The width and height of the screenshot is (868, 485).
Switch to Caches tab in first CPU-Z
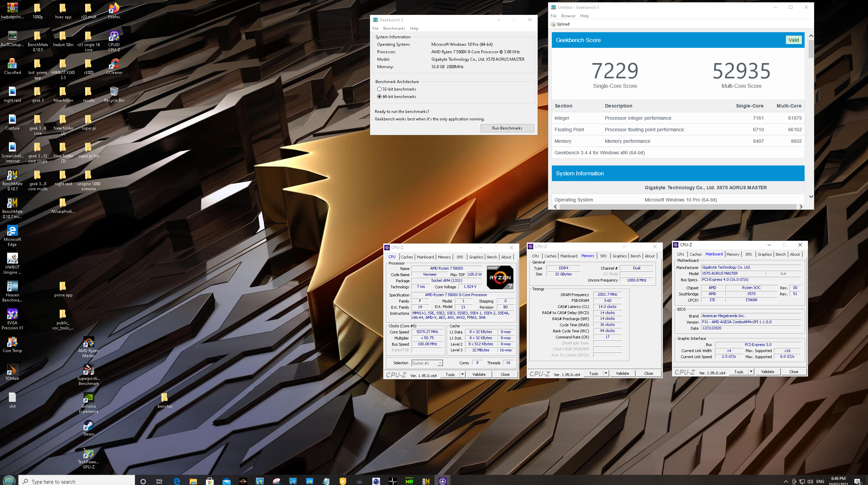coord(407,257)
